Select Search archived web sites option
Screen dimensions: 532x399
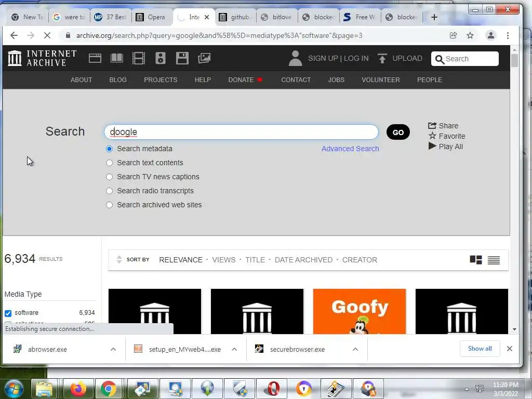pyautogui.click(x=109, y=205)
